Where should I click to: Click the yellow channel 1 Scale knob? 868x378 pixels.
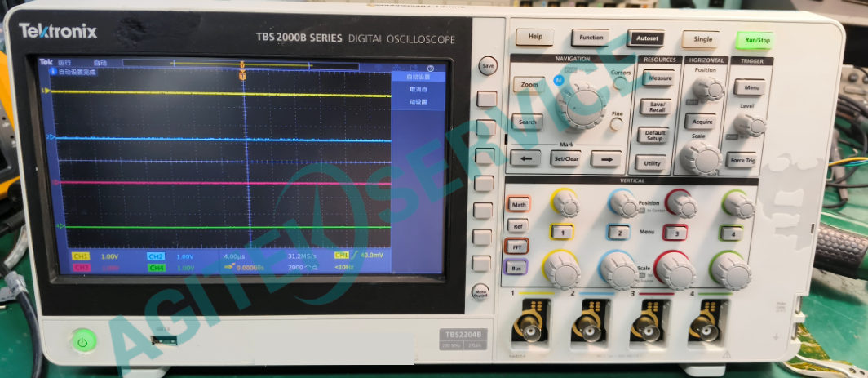[x=561, y=269]
